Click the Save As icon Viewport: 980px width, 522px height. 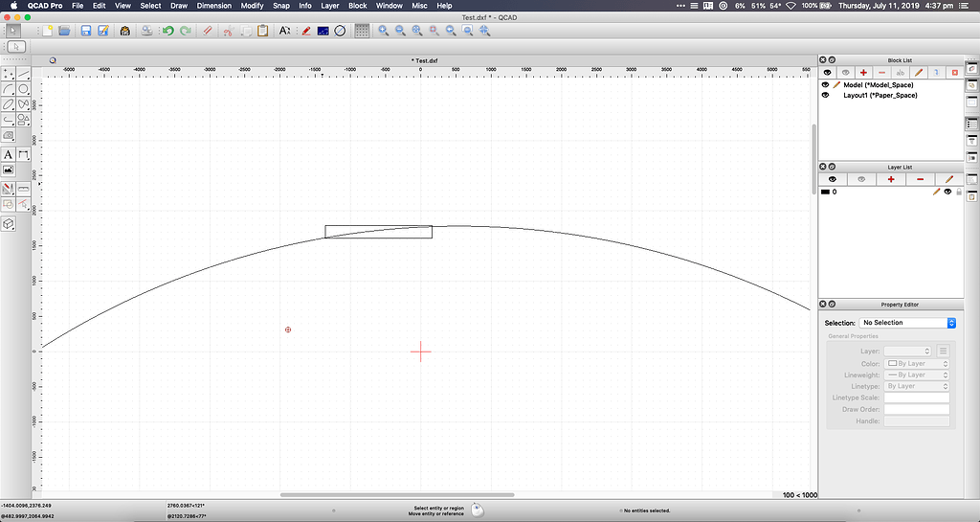pos(103,31)
